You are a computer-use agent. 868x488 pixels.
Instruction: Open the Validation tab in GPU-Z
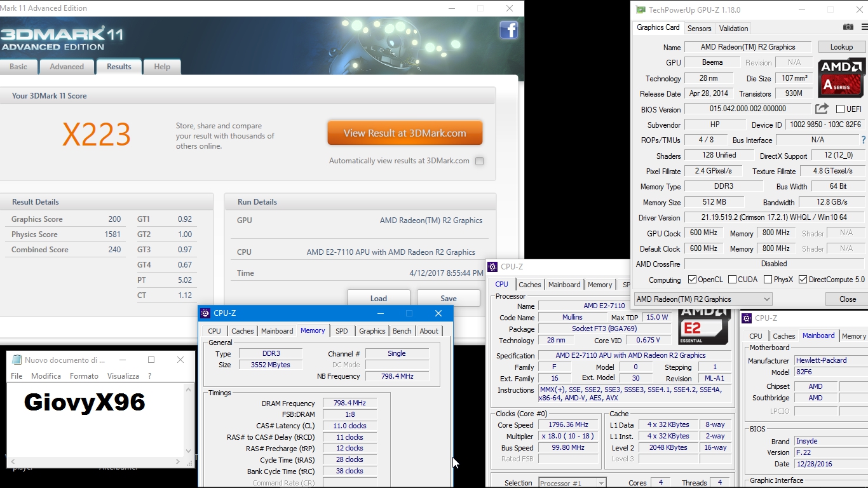point(733,28)
